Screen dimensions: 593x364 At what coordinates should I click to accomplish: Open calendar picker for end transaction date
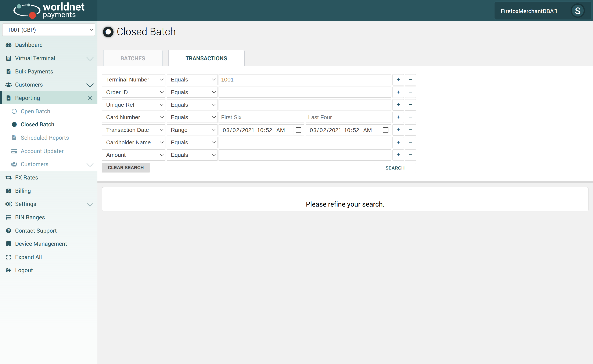coord(385,130)
